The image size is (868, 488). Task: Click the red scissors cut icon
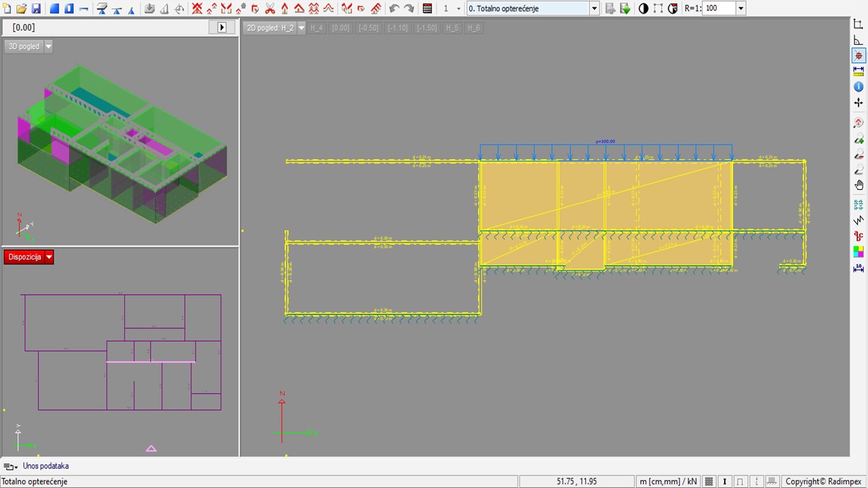click(270, 9)
